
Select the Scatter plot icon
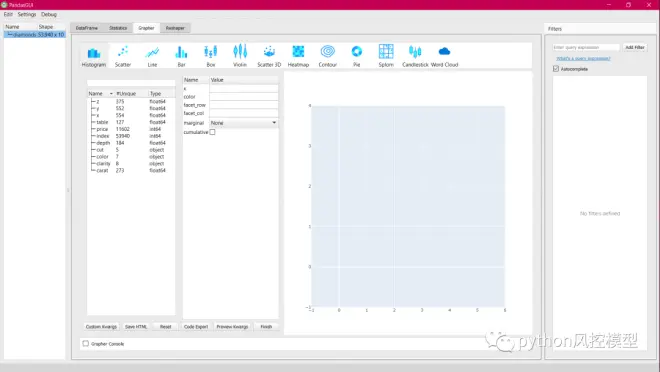(x=123, y=56)
